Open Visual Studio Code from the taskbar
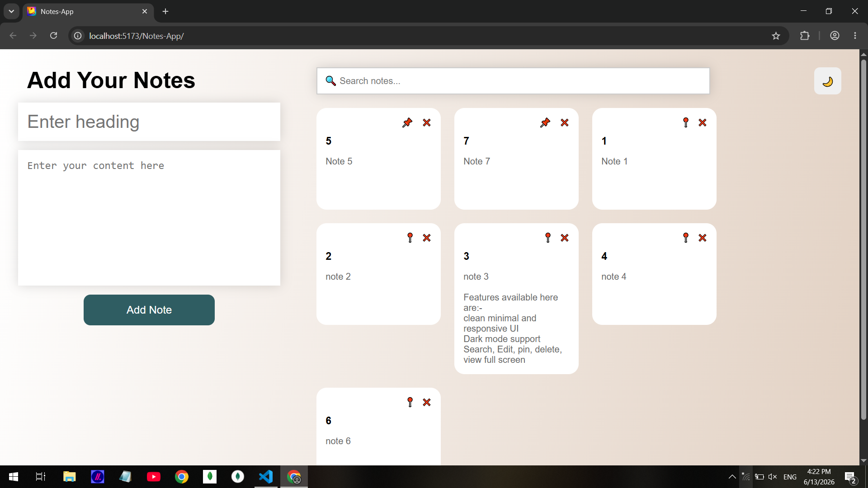 pyautogui.click(x=266, y=477)
